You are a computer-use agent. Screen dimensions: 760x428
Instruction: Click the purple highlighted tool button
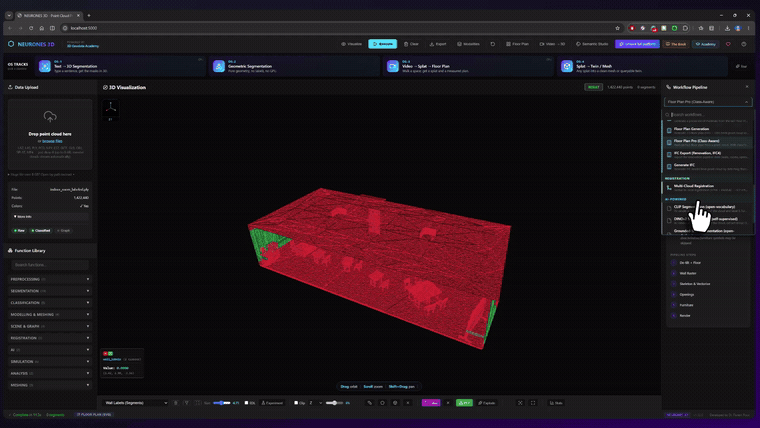click(x=431, y=403)
